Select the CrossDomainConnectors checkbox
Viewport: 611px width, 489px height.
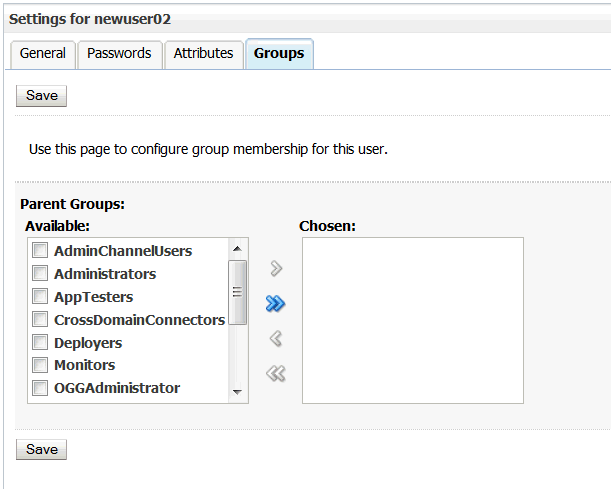coord(41,320)
